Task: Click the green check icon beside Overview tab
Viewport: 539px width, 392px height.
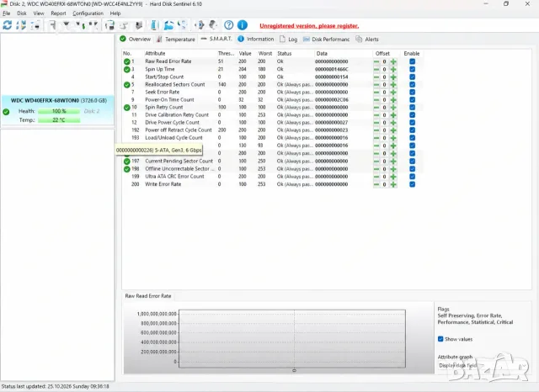Action: [x=123, y=39]
